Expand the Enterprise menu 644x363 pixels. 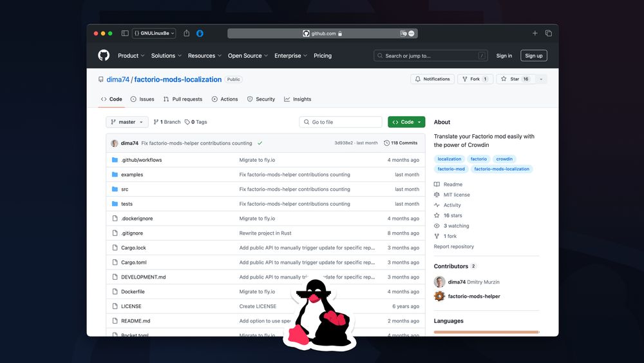290,55
